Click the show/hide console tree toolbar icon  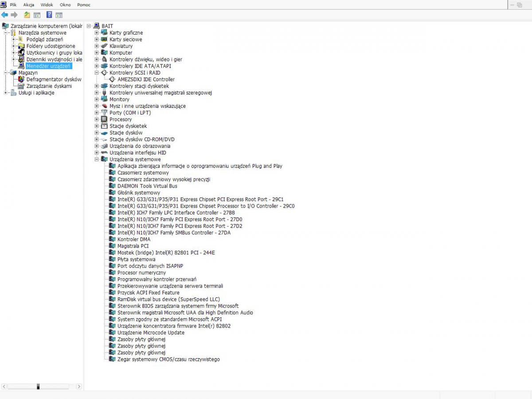click(x=37, y=15)
